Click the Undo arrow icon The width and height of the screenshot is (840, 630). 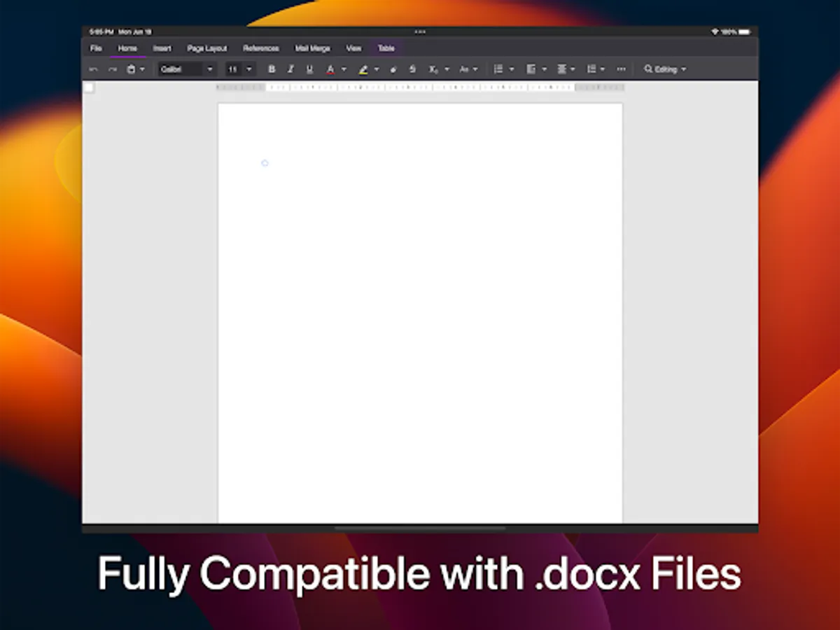click(x=93, y=69)
